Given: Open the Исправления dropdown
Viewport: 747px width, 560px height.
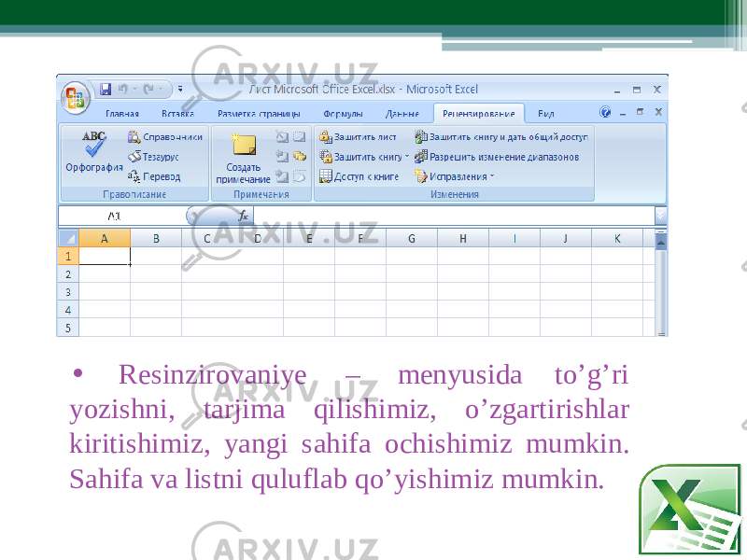Looking at the screenshot, I should pos(455,176).
